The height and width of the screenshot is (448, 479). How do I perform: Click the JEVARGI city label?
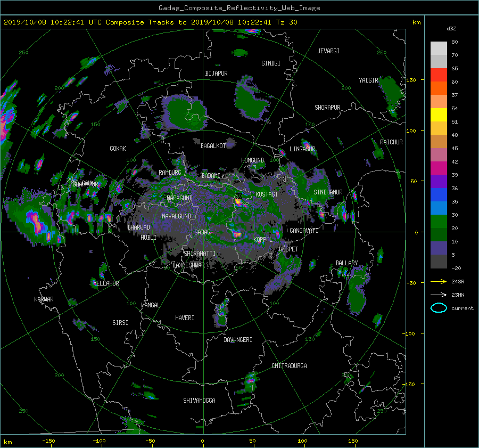click(x=328, y=51)
